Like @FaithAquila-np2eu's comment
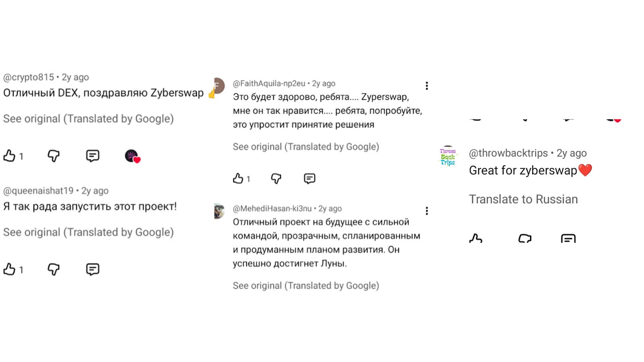This screenshot has width=644, height=362. [238, 179]
